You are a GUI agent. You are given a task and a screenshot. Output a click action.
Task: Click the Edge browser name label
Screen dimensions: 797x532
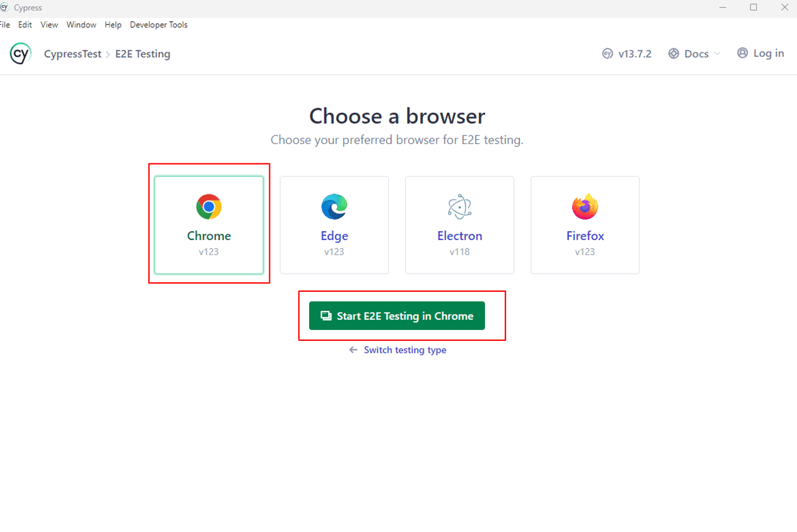coord(334,236)
